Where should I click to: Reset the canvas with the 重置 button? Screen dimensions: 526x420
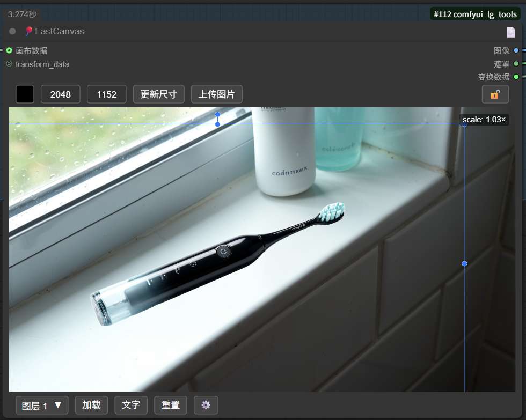pos(170,405)
